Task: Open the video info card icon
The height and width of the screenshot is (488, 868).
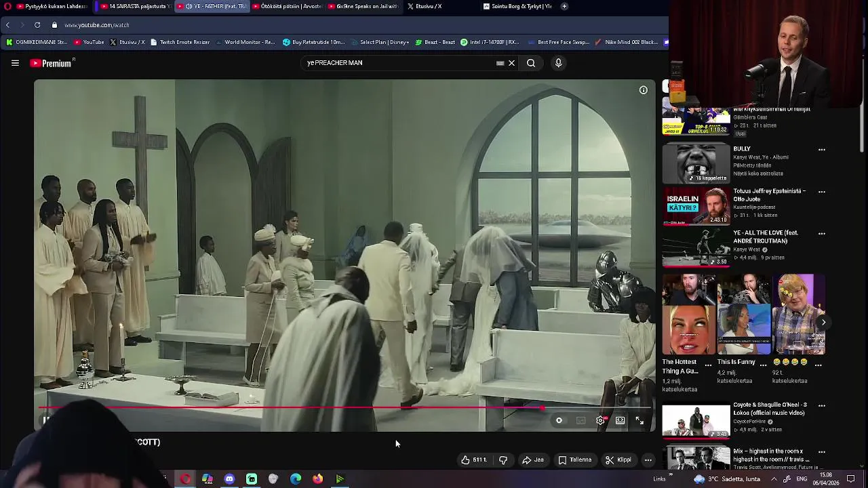Action: [x=643, y=89]
